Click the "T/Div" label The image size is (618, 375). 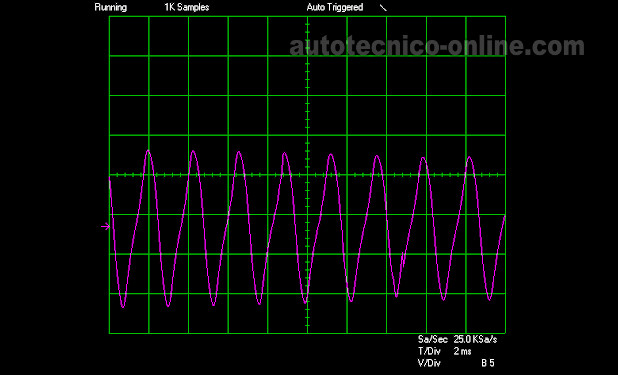pyautogui.click(x=429, y=351)
